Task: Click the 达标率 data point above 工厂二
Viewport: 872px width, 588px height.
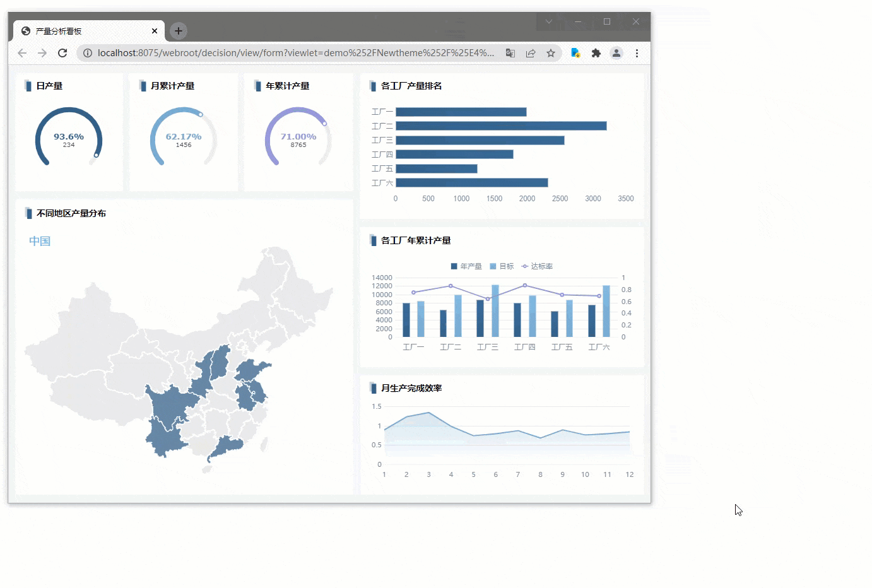Action: tap(451, 286)
